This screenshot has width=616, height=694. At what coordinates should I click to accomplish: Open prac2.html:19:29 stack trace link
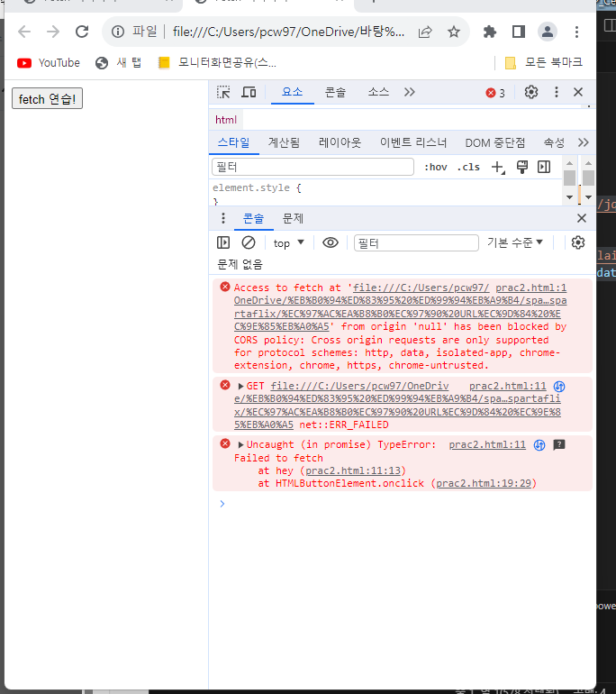(x=484, y=483)
